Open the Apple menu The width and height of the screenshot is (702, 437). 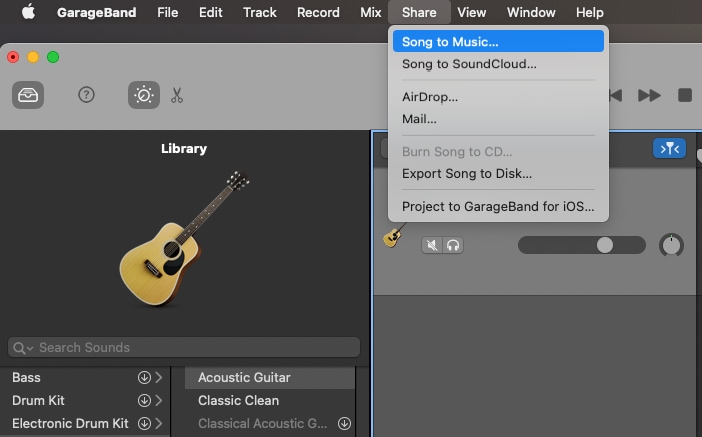point(29,12)
